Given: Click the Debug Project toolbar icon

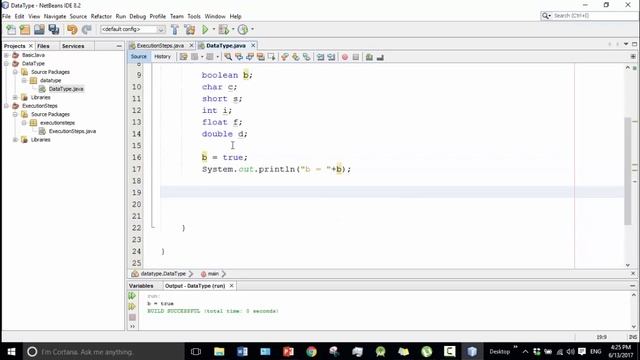Looking at the screenshot, I should (224, 29).
